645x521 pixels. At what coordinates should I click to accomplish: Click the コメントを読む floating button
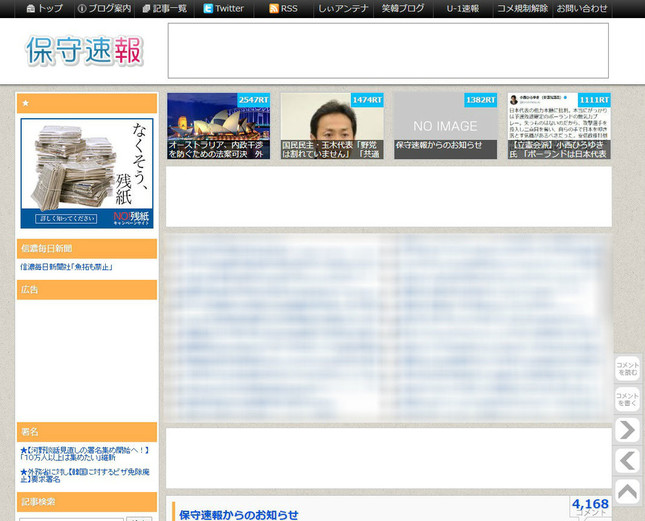click(x=627, y=369)
